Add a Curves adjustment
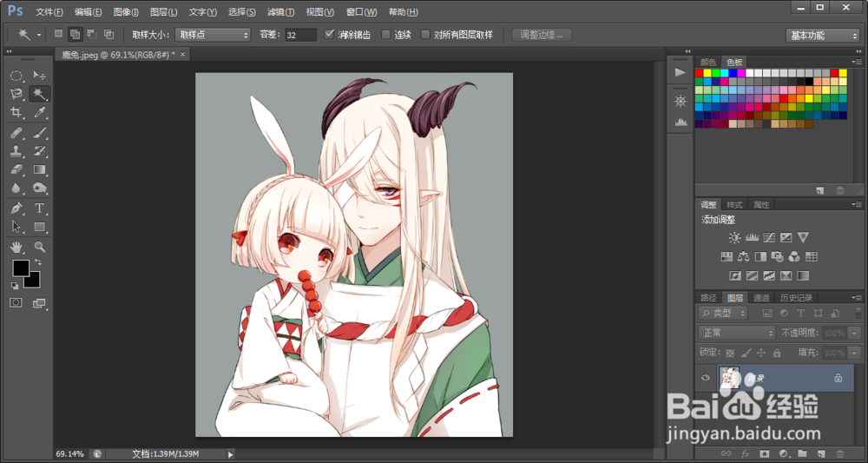 point(769,238)
